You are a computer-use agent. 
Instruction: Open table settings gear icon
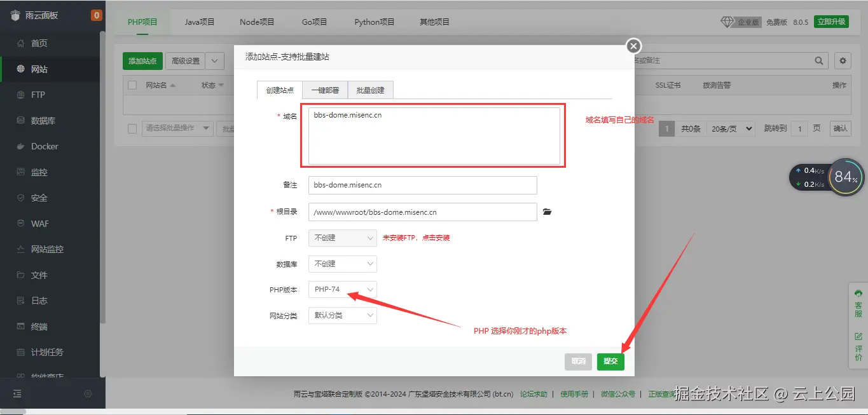pyautogui.click(x=843, y=61)
